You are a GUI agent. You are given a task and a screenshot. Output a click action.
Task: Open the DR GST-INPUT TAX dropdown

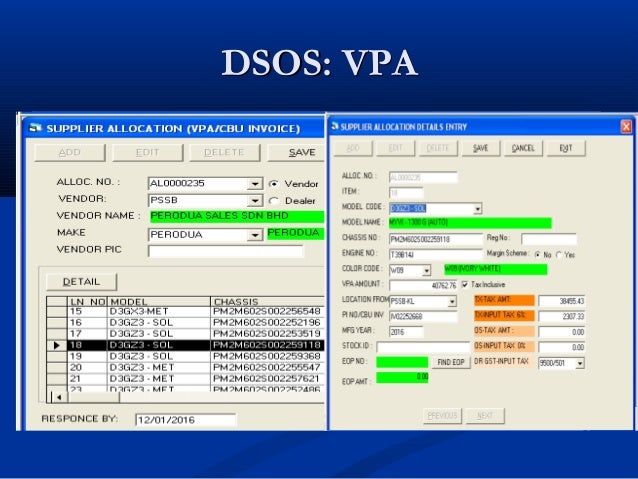pyautogui.click(x=580, y=363)
